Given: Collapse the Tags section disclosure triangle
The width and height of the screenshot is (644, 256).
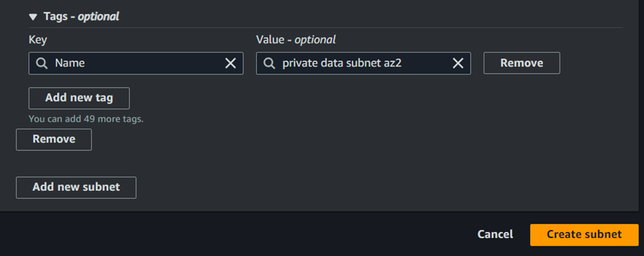Looking at the screenshot, I should coord(33,17).
